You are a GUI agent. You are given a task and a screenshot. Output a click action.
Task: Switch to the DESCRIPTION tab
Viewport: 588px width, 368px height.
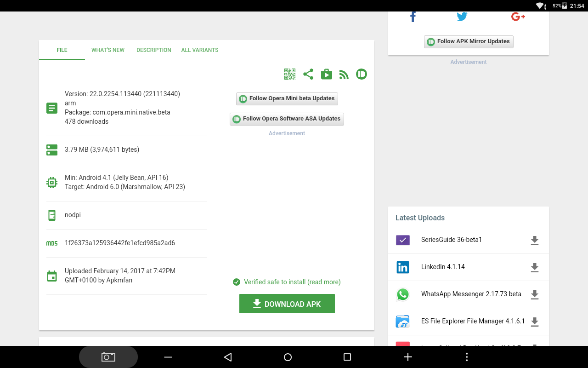[x=154, y=50]
